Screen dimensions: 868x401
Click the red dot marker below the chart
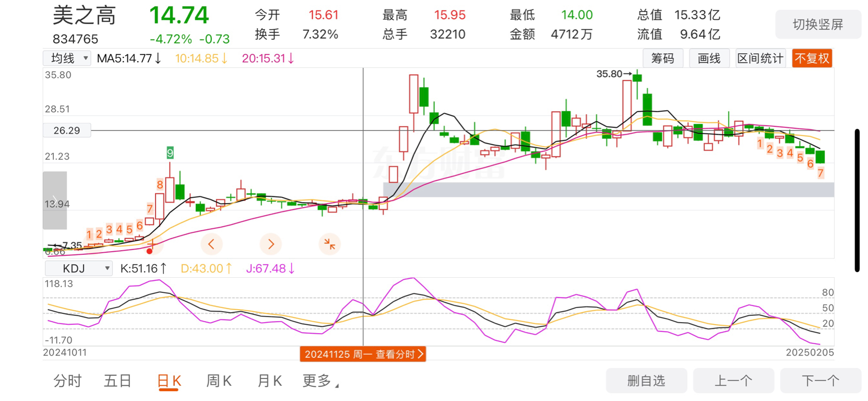point(150,251)
